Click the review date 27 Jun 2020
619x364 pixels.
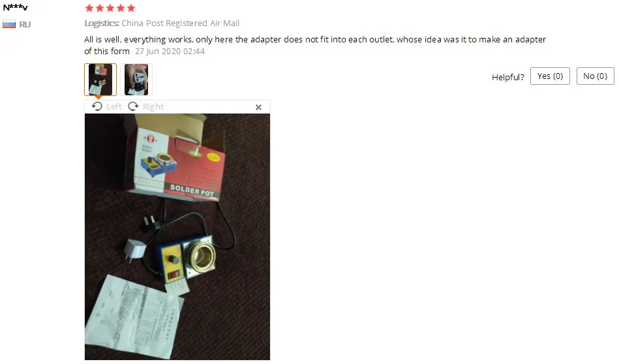click(158, 52)
